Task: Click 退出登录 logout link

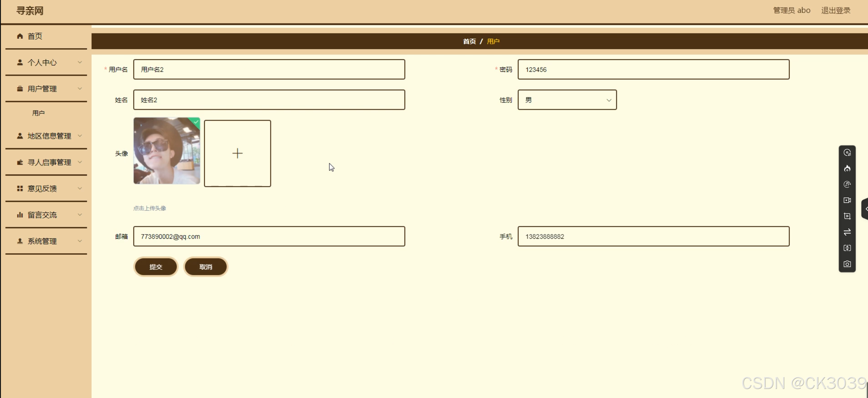Action: 835,11
